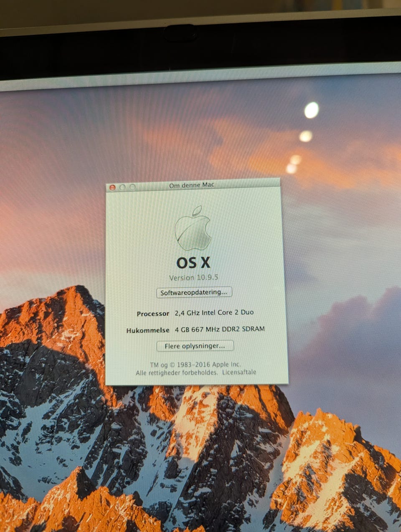
Task: Click the Processor label
Action: [x=153, y=313]
